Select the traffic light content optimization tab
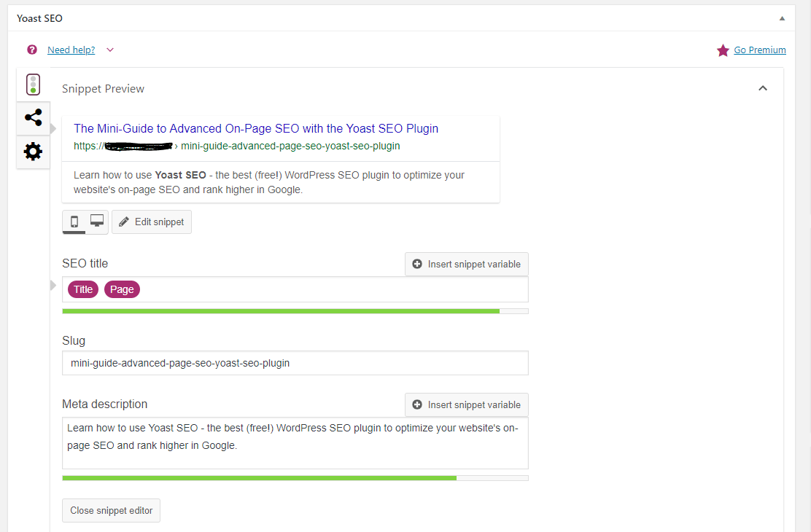 pos(33,85)
